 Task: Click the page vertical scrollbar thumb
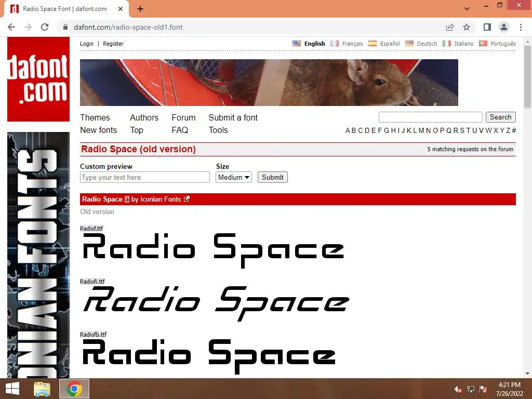pyautogui.click(x=527, y=77)
